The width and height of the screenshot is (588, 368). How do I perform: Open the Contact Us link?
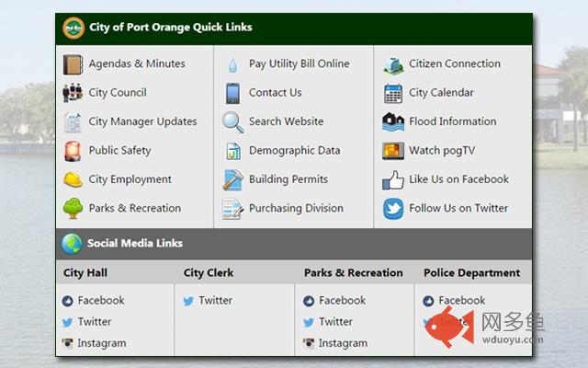tap(275, 93)
